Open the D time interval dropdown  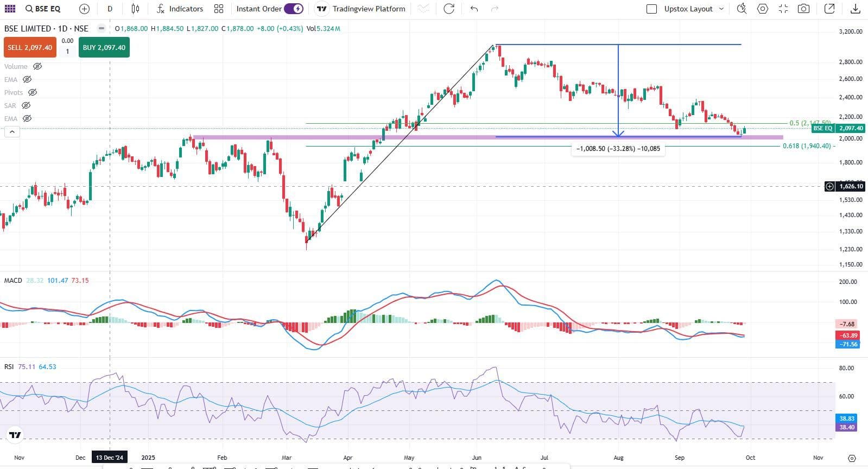click(110, 9)
